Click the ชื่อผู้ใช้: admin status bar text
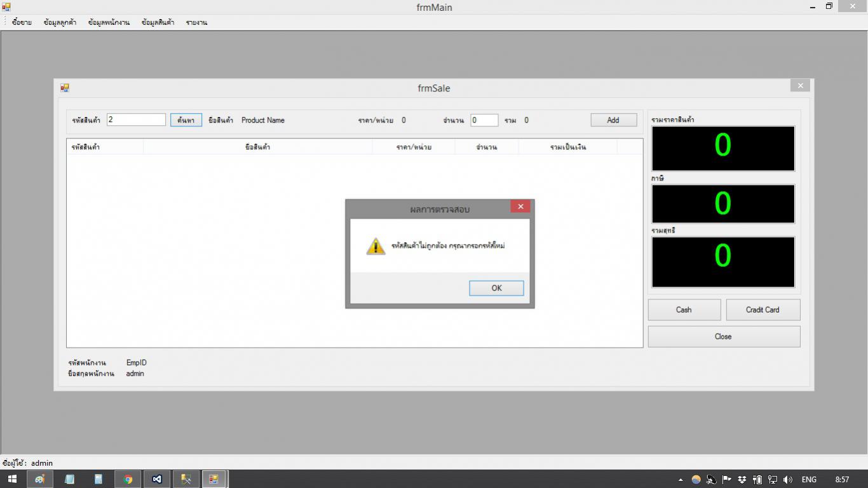Viewport: 868px width, 488px height. [x=27, y=463]
